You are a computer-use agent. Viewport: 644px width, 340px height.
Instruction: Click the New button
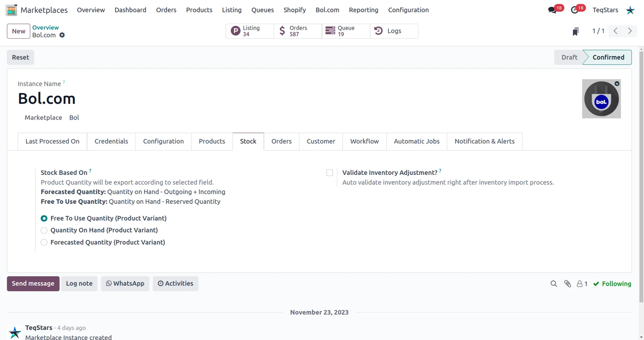[x=19, y=31]
